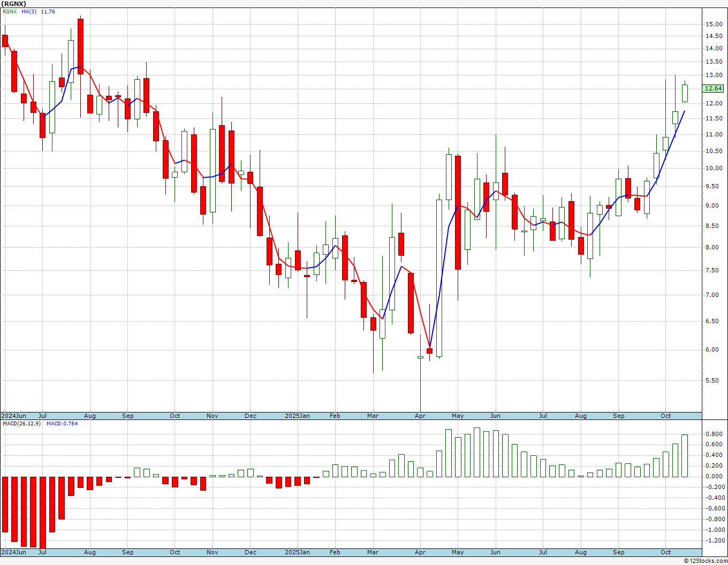The width and height of the screenshot is (728, 565).
Task: Select the 0.400 MACD axis label
Action: [715, 455]
